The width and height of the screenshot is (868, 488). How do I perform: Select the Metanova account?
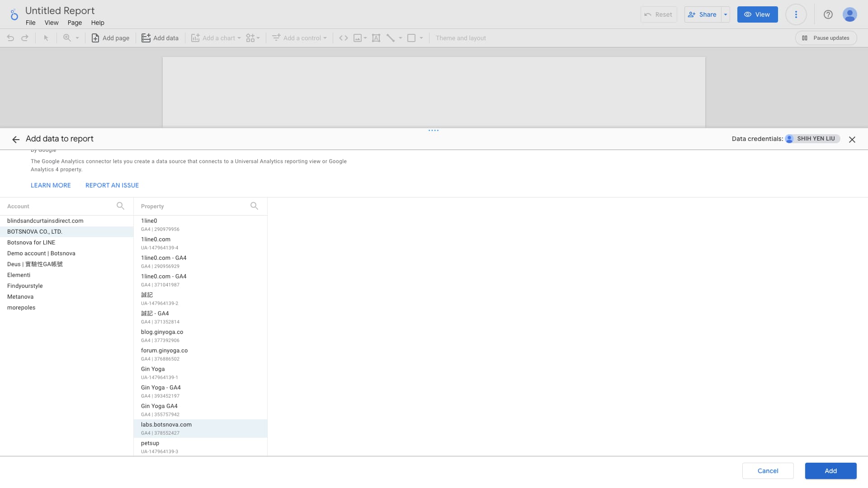66,297
